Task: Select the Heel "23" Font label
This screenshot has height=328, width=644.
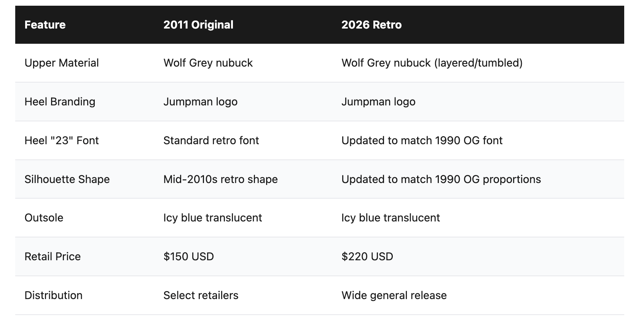Action: tap(62, 140)
